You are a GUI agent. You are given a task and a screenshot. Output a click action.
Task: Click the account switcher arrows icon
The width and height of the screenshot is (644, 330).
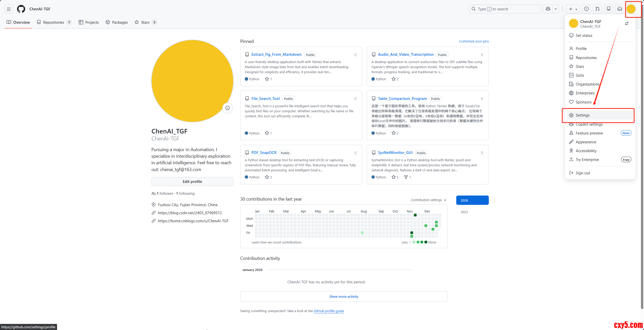(x=627, y=23)
